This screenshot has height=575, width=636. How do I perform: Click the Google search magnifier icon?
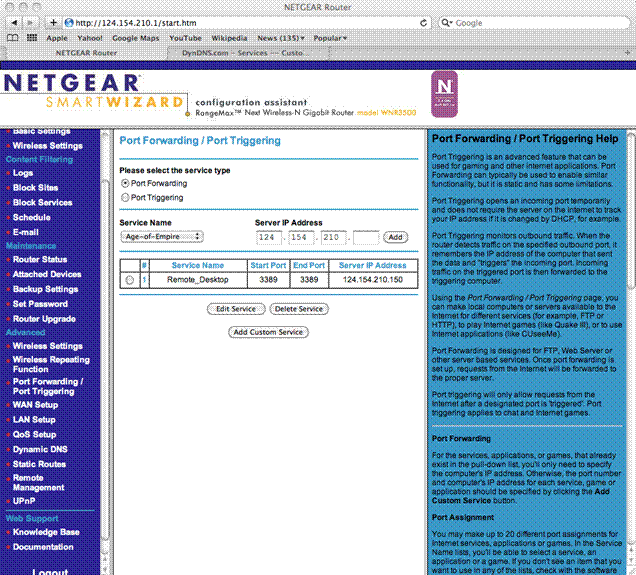tap(446, 23)
